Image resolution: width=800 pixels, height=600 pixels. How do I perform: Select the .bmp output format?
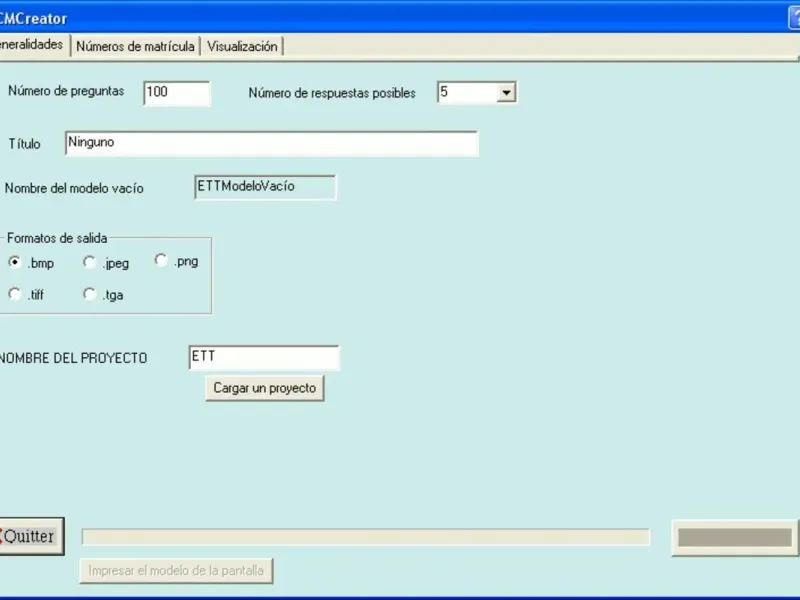[15, 262]
